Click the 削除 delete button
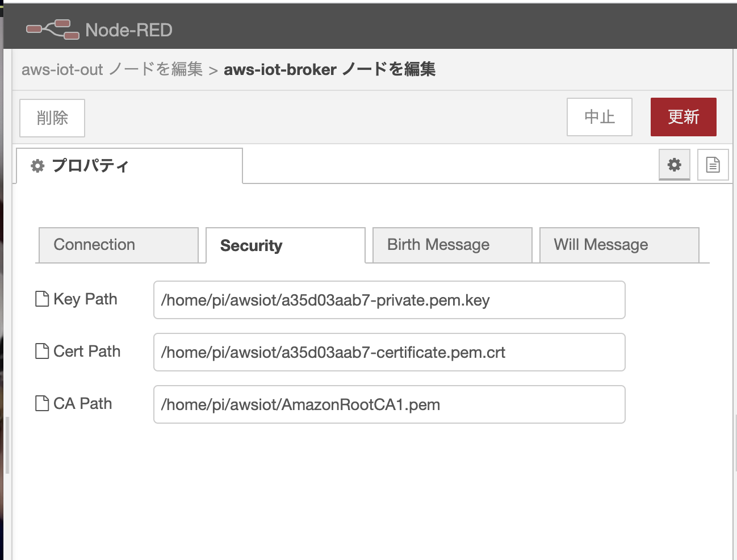This screenshot has height=560, width=737. point(52,118)
